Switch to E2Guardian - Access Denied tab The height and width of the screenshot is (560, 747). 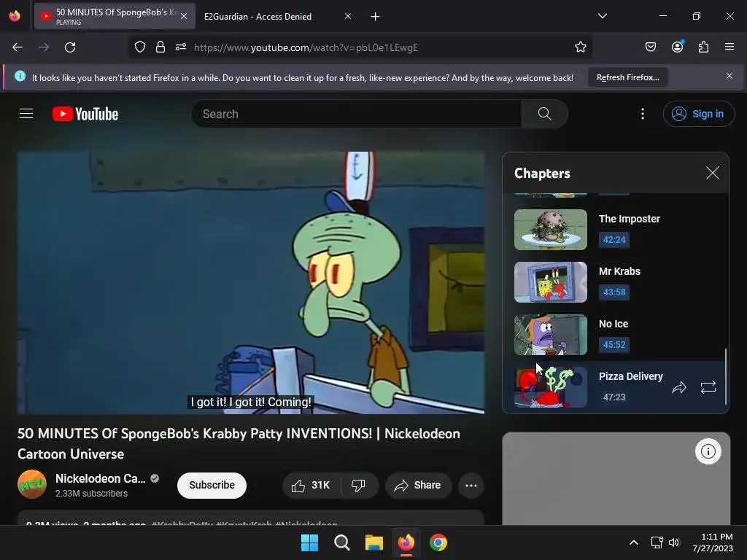click(258, 17)
